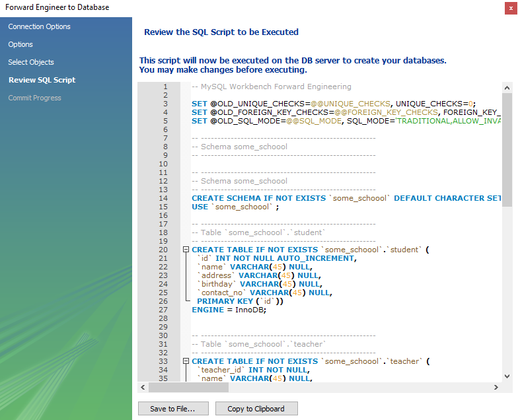The height and width of the screenshot is (420, 518).
Task: Click the ENGINE = InnoDB line
Action: coord(229,310)
